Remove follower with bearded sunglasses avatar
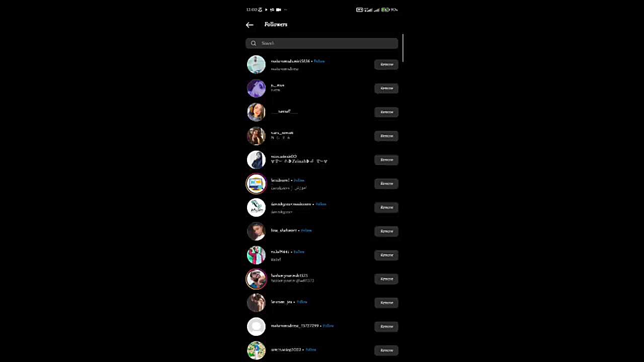This screenshot has width=644, height=362. click(386, 279)
